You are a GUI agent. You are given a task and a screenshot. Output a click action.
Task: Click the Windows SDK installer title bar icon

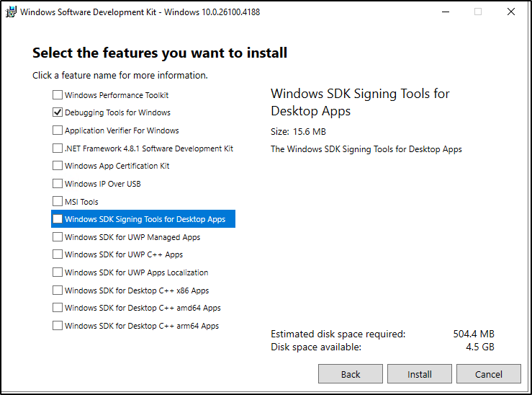point(12,12)
